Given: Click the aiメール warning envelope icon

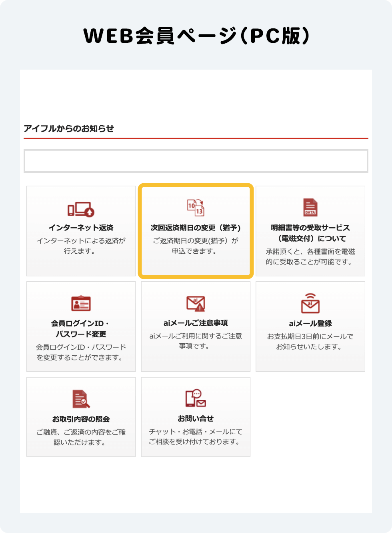Looking at the screenshot, I should [x=196, y=303].
